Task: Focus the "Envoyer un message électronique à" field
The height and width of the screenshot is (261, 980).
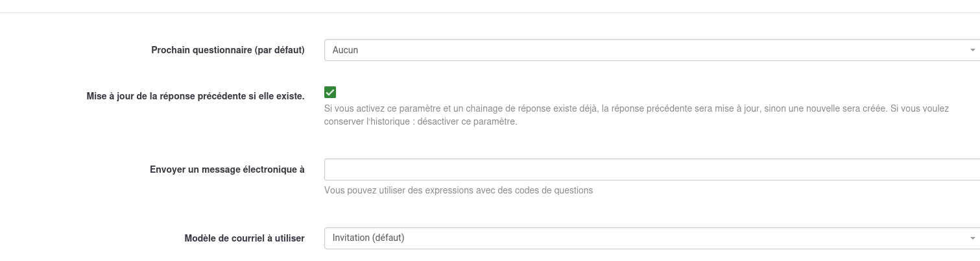Action: [651, 169]
